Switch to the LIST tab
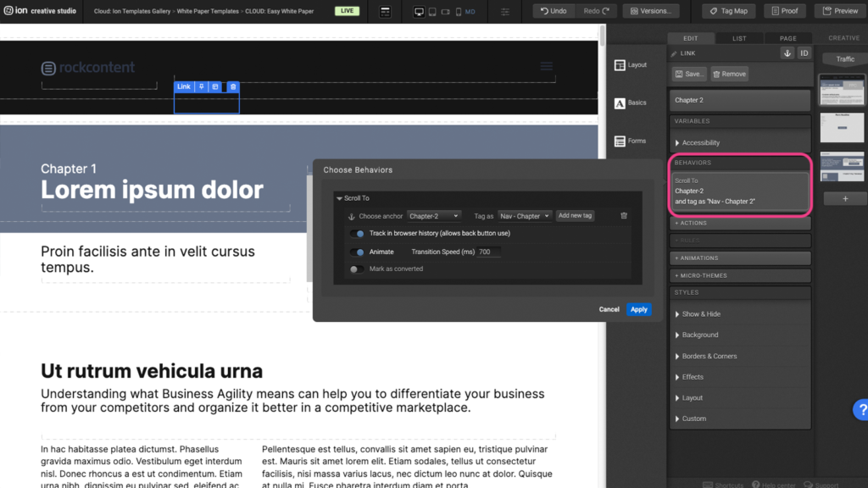Screen dimensions: 868x488 click(739, 38)
